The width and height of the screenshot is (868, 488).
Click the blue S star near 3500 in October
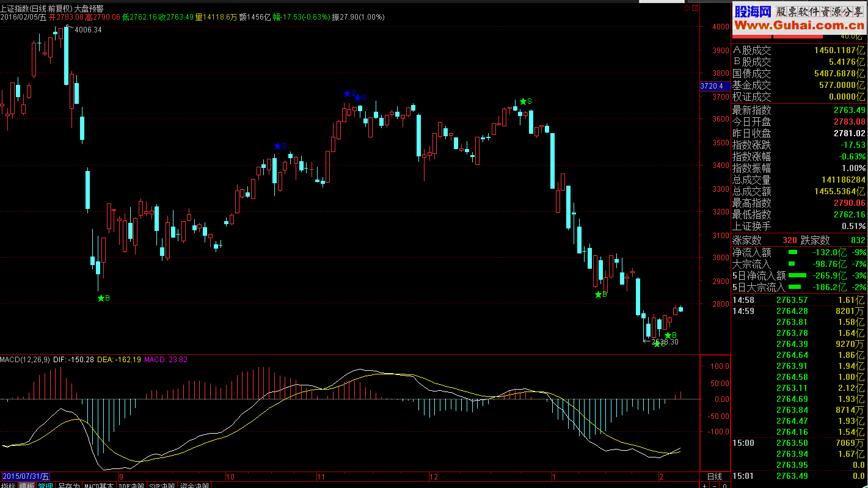(x=277, y=147)
